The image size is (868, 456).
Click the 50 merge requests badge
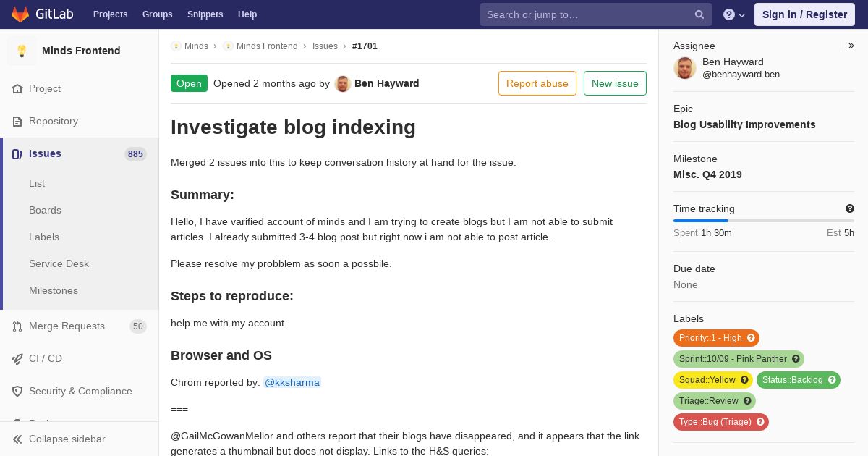point(137,326)
